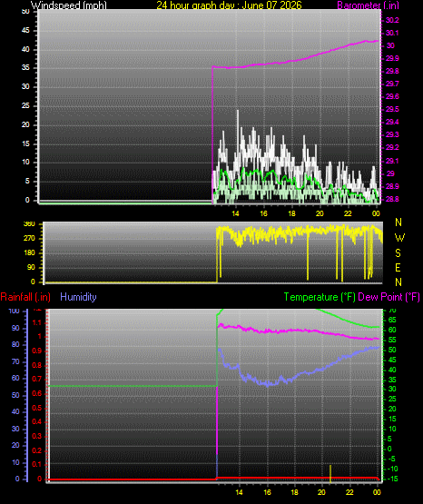Click the 29.5 barometer axis value
Viewport: 423px width, 504px height.
click(392, 109)
